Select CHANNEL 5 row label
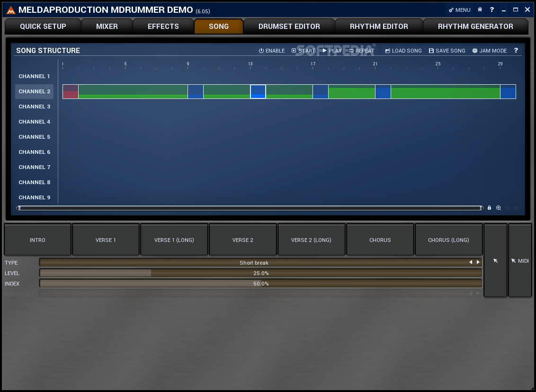536x392 pixels. pos(34,137)
